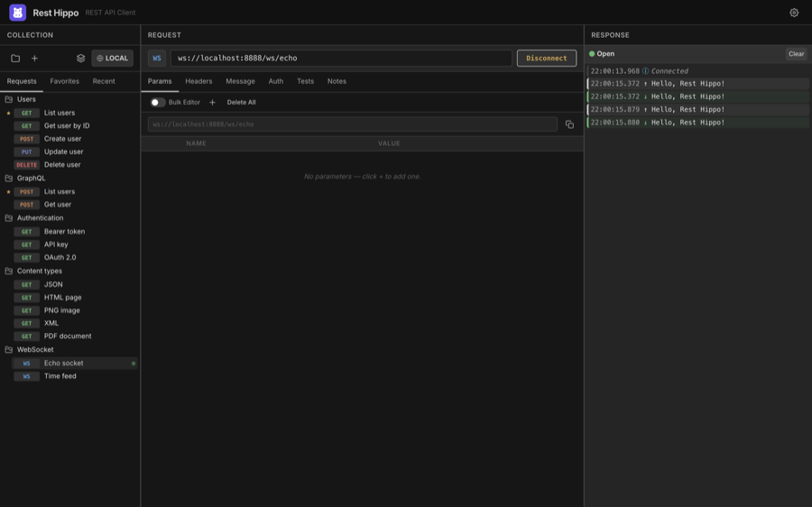Click the active connection dot on Echo socket

[134, 364]
